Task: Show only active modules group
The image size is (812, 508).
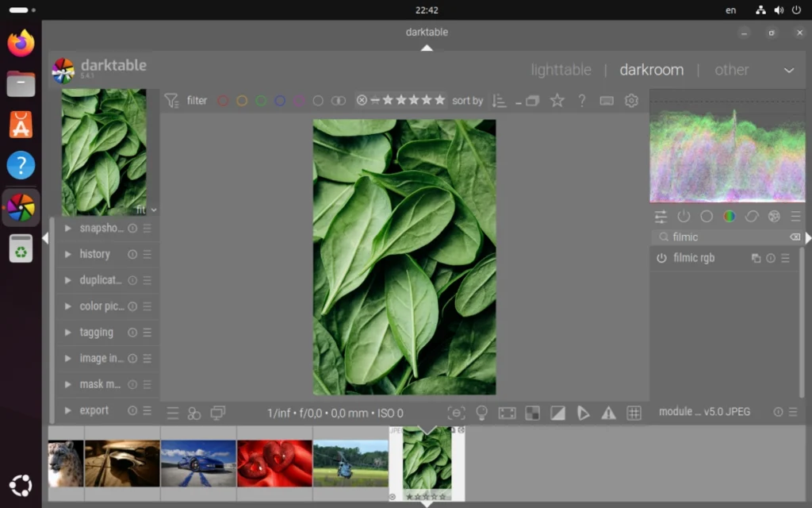Action: click(684, 216)
